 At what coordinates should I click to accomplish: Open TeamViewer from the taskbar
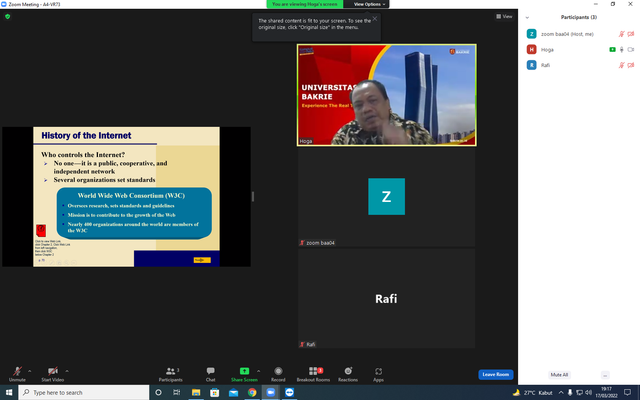[x=289, y=392]
